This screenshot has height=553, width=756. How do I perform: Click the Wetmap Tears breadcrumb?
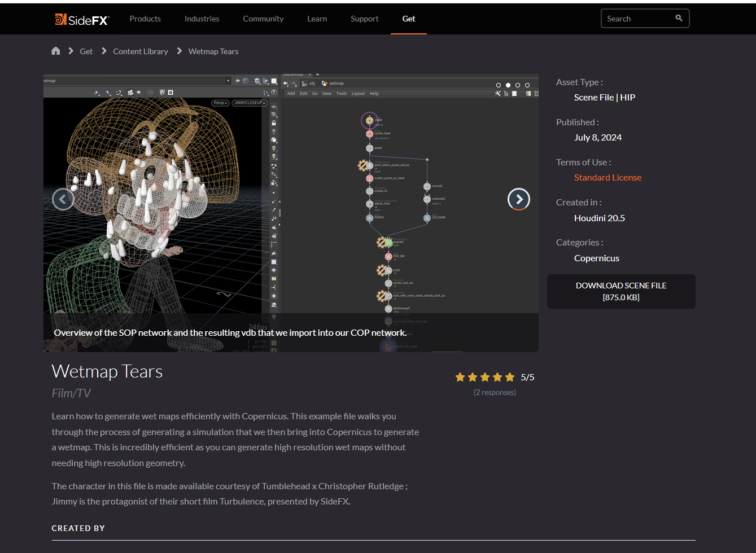[x=213, y=51]
